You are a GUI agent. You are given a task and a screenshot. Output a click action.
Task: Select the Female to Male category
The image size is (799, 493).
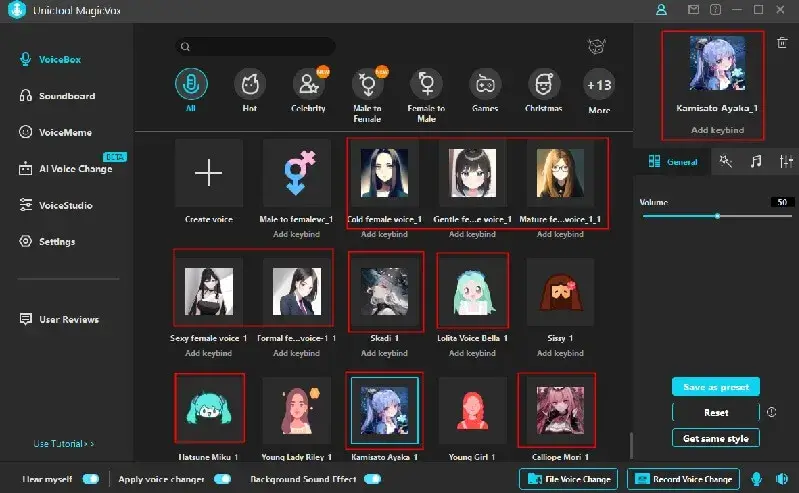pyautogui.click(x=427, y=84)
